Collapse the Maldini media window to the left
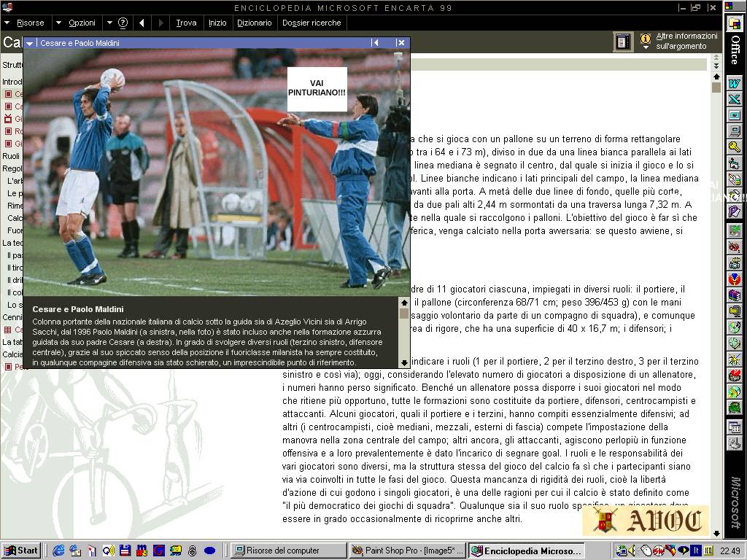 click(x=375, y=43)
